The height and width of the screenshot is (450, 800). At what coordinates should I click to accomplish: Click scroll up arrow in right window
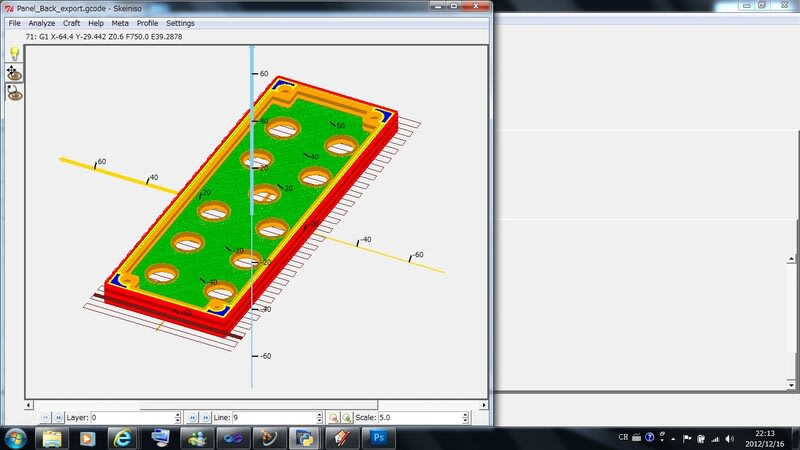pyautogui.click(x=791, y=259)
